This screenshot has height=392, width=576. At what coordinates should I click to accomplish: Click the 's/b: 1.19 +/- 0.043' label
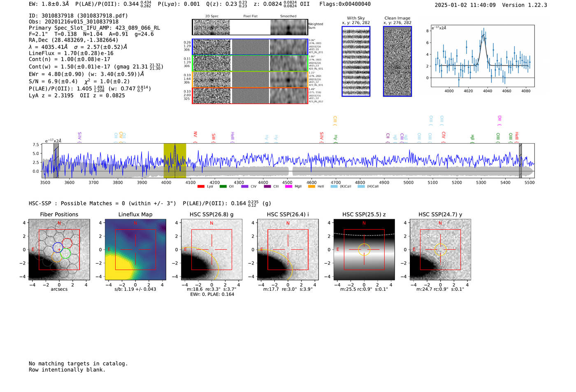point(135,289)
